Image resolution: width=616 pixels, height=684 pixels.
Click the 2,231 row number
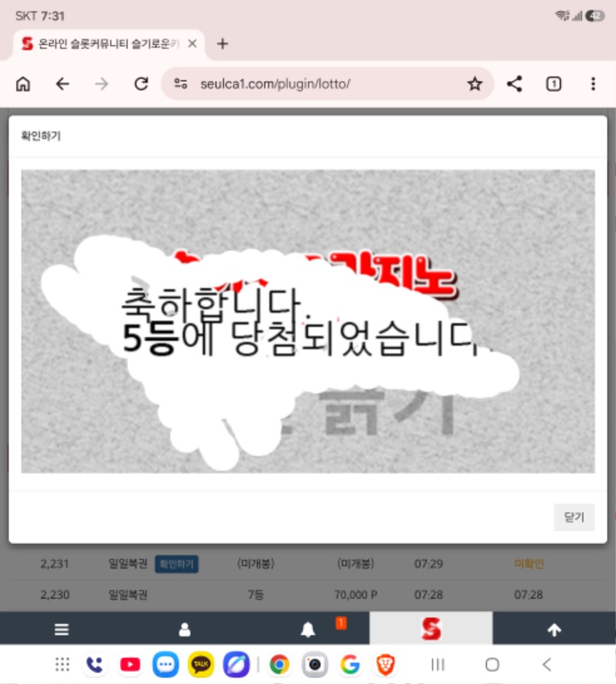point(55,564)
